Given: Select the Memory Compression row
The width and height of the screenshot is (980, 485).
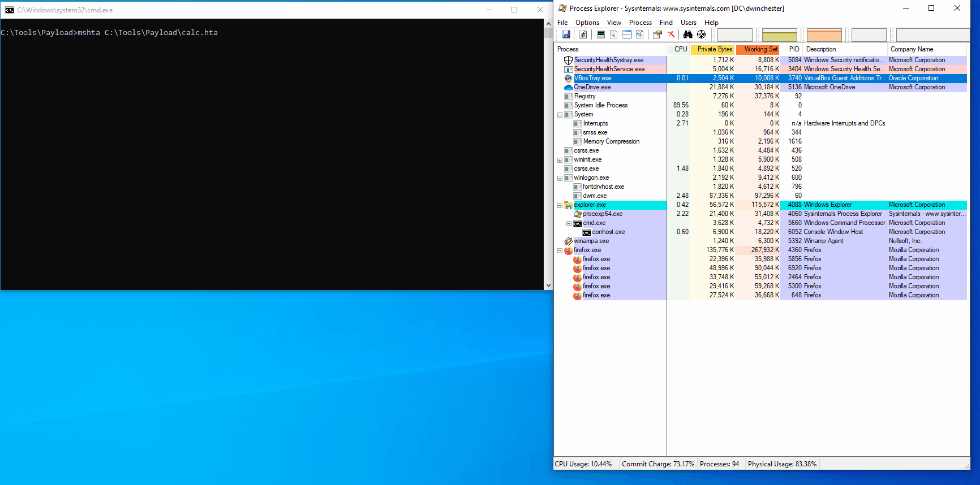Looking at the screenshot, I should 761,141.
